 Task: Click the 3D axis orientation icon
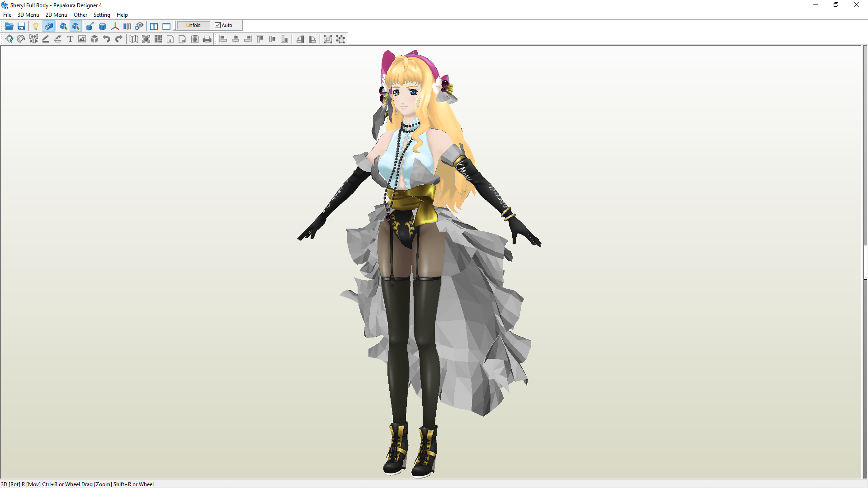[115, 26]
